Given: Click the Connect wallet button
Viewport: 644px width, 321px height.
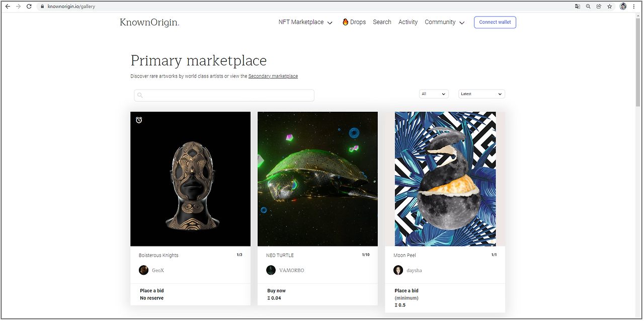Looking at the screenshot, I should 495,22.
